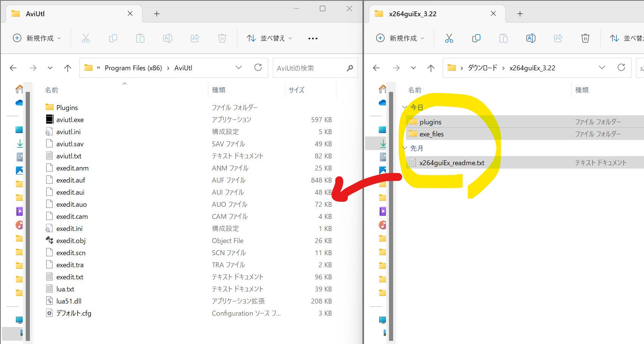Go back in x264guiEx_3.22 window
The height and width of the screenshot is (344, 644).
pos(376,68)
